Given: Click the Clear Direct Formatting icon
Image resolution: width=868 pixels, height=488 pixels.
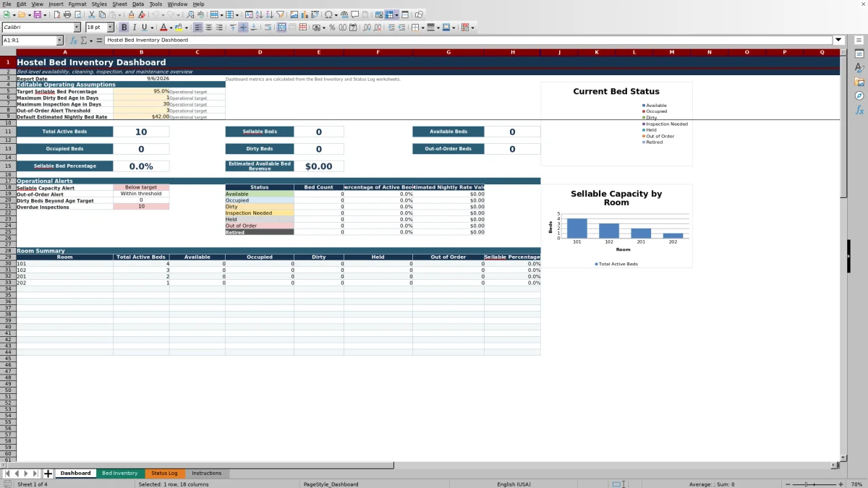Looking at the screenshot, I should tap(142, 14).
